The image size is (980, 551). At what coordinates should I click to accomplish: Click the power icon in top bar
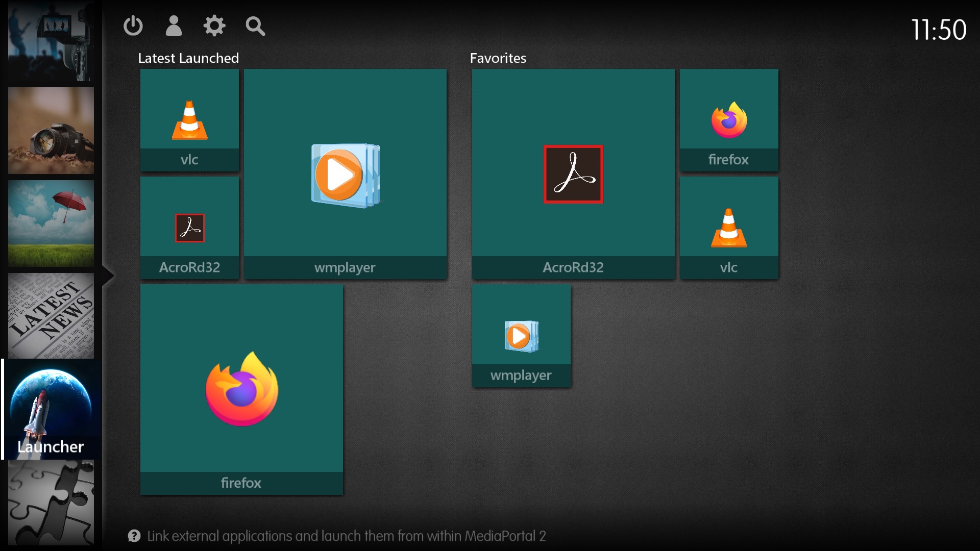[x=133, y=26]
